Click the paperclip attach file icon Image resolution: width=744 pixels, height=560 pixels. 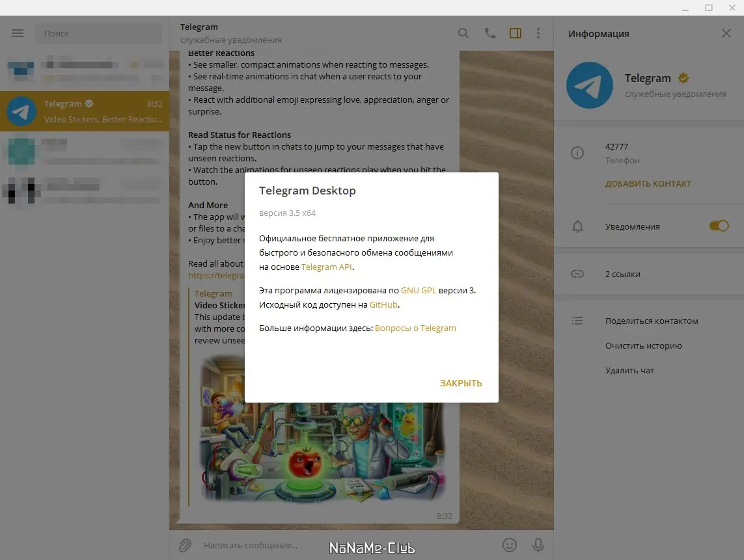(x=185, y=545)
